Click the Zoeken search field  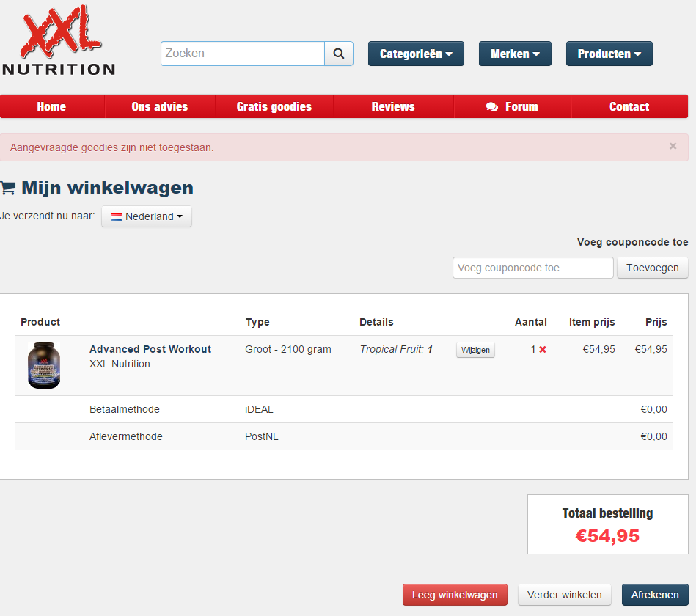click(x=243, y=54)
